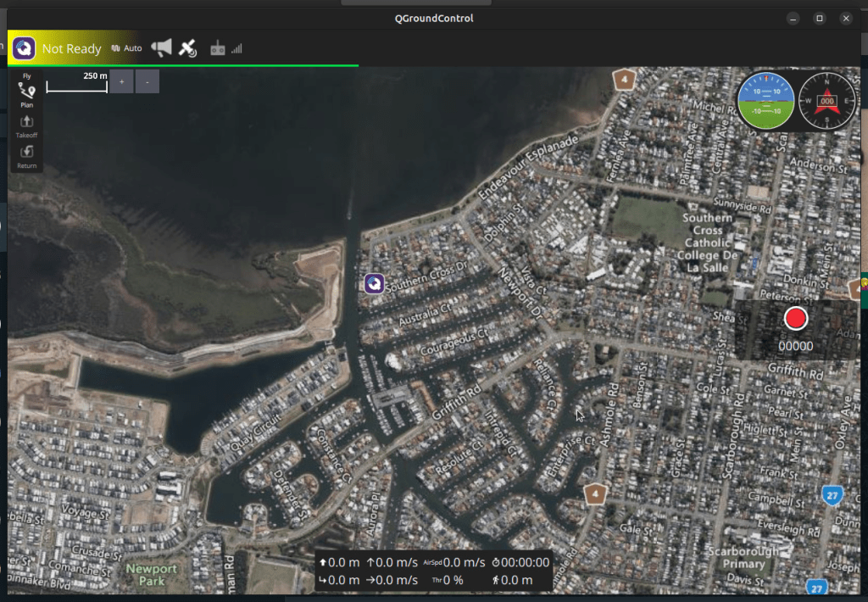The height and width of the screenshot is (602, 868).
Task: Click the attitude horizon indicator
Action: click(765, 101)
